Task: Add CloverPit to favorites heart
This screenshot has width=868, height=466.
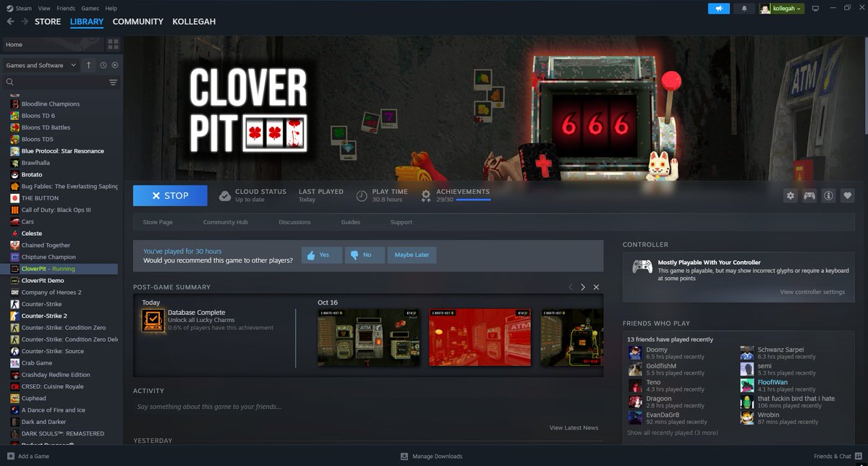Action: pyautogui.click(x=847, y=195)
